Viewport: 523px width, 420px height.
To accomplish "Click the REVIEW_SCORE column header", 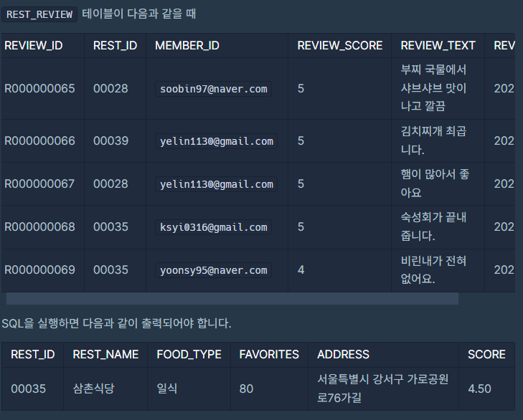I will (340, 45).
